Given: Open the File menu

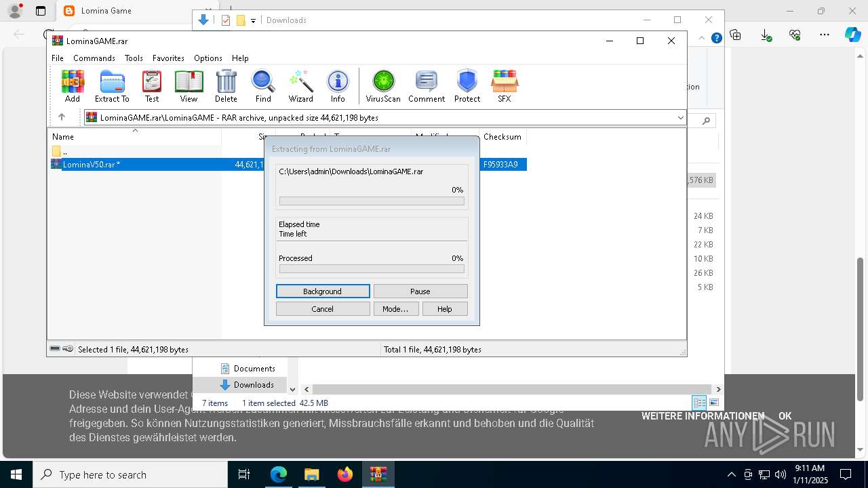Looking at the screenshot, I should (x=58, y=58).
